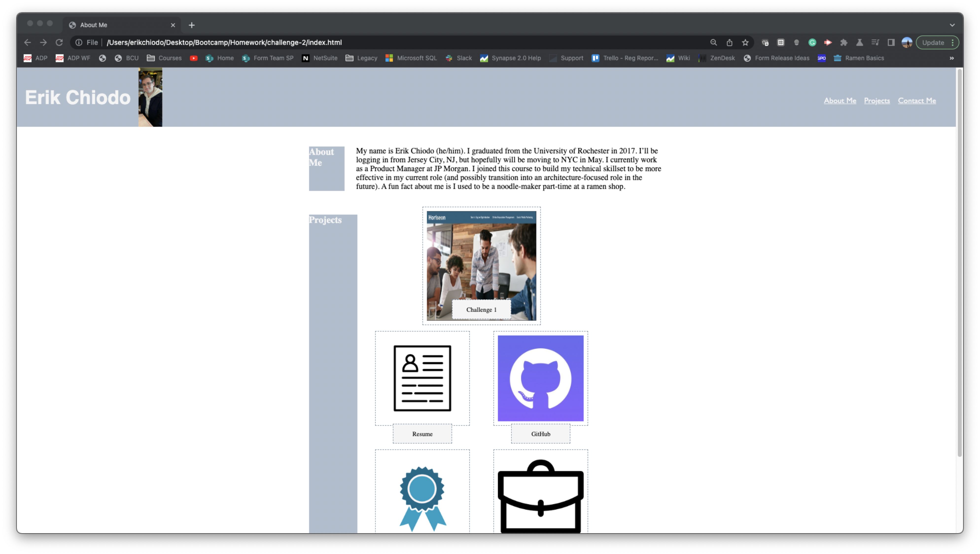980x554 pixels.
Task: Click the file info icon in the address bar
Action: (79, 42)
